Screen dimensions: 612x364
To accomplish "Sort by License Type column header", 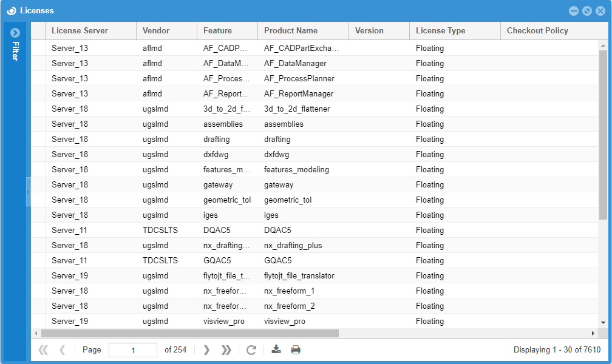I will point(440,31).
